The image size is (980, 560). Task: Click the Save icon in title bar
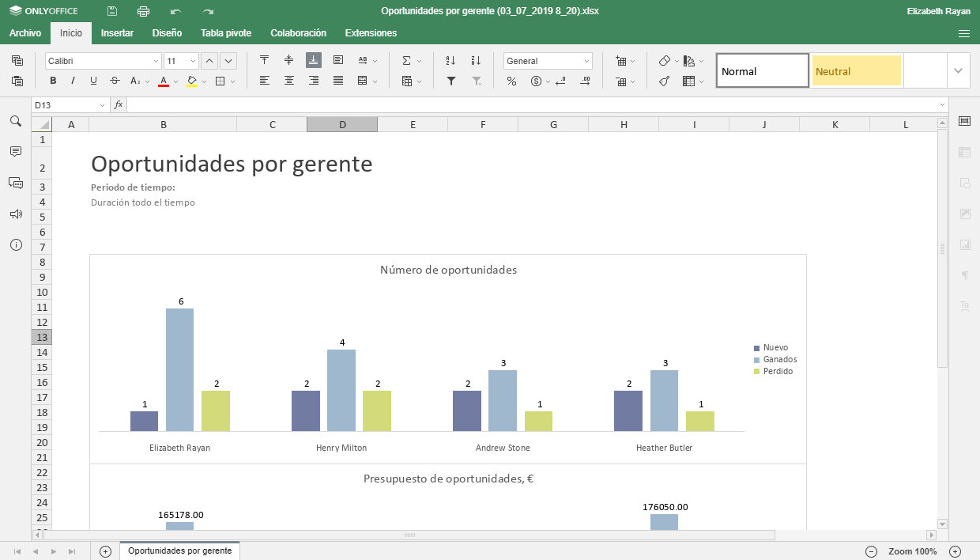(x=112, y=11)
